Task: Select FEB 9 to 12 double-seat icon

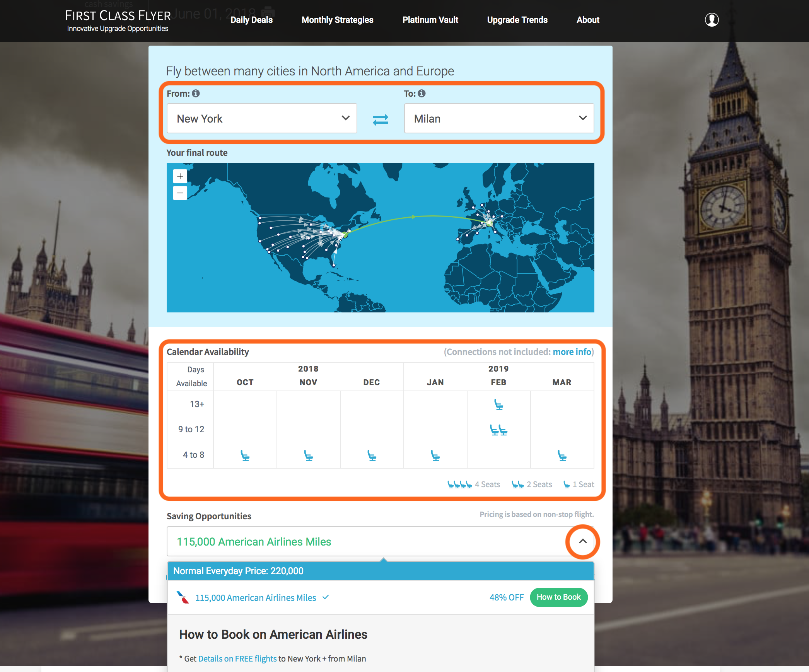Action: point(498,430)
